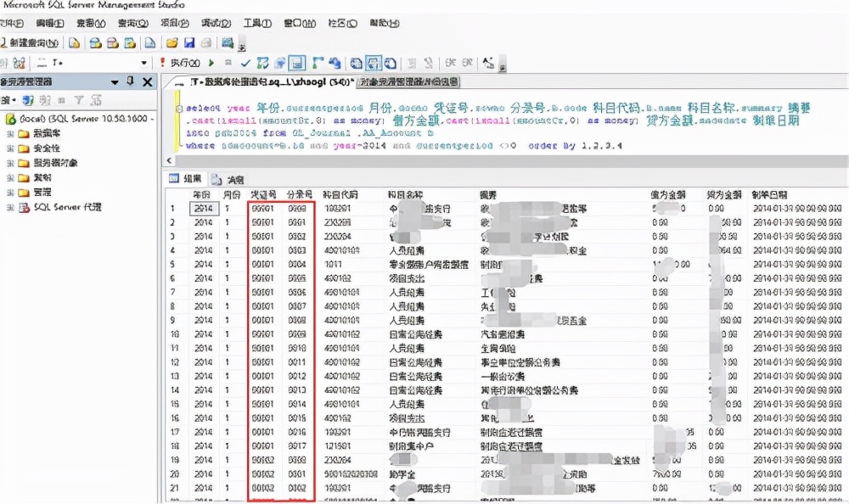Viewport: 849px width, 504px height.
Task: Expand the 数据库 node in Object Explorer
Action: [x=10, y=133]
